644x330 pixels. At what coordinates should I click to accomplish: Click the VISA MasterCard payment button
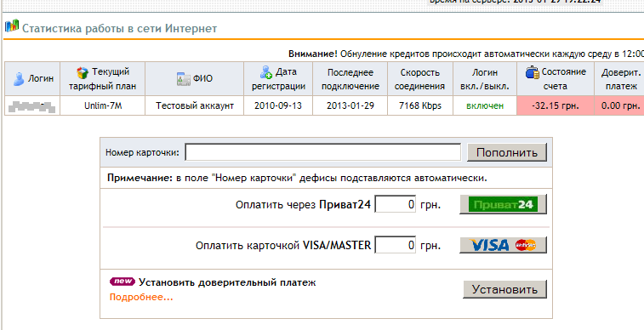503,245
